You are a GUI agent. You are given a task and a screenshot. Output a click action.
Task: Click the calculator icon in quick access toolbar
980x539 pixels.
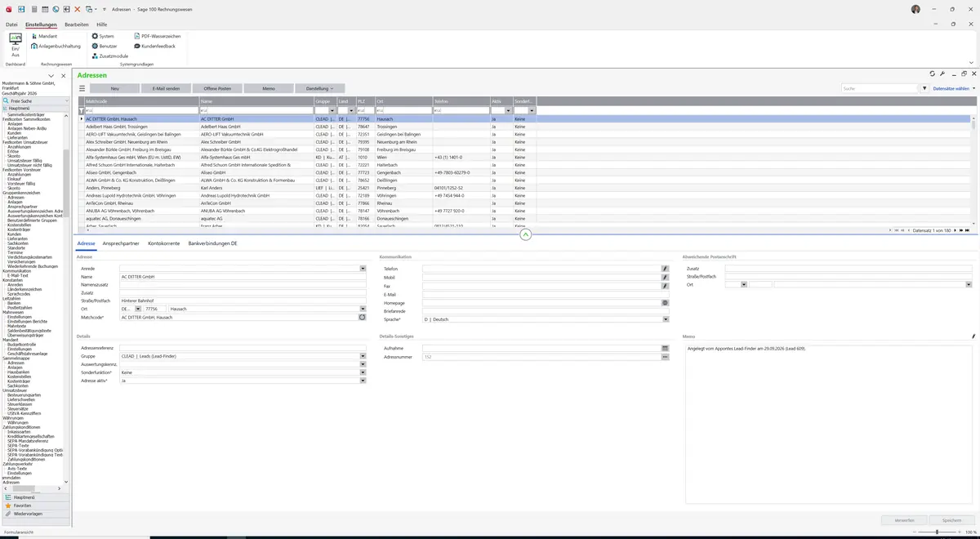[x=33, y=8]
